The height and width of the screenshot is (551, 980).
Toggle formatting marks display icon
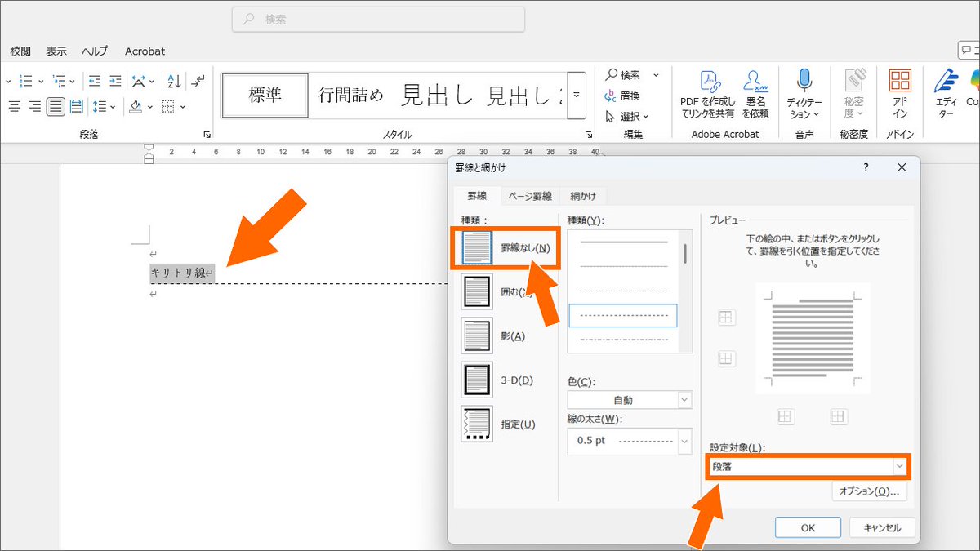[196, 81]
